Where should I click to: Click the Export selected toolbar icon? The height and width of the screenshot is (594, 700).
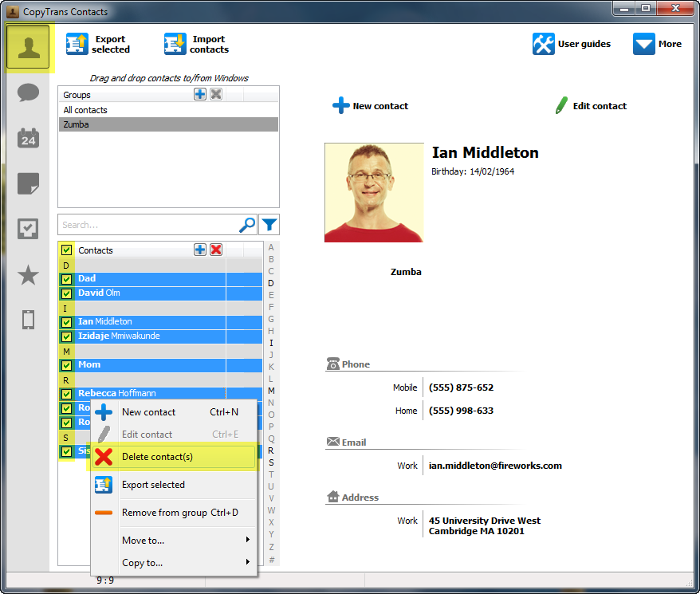coord(77,44)
